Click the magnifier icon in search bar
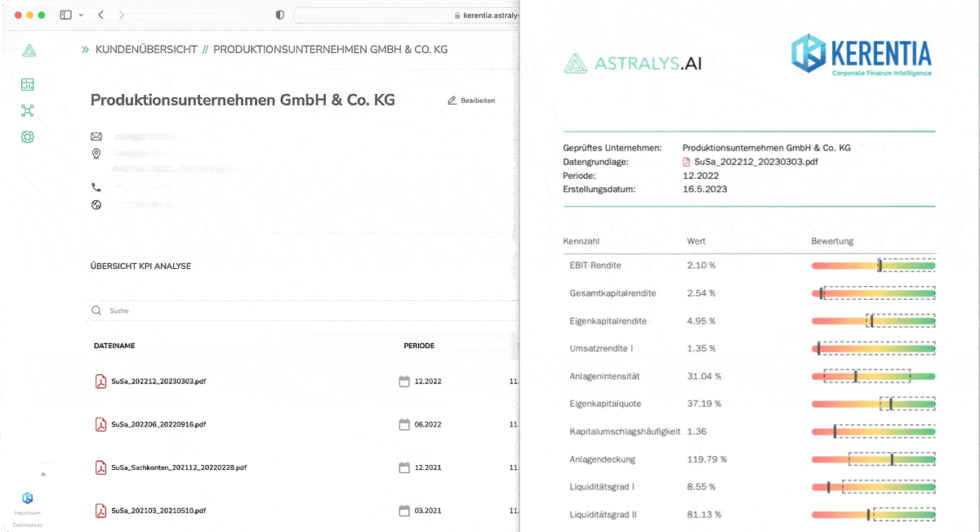The height and width of the screenshot is (532, 980). (x=97, y=311)
